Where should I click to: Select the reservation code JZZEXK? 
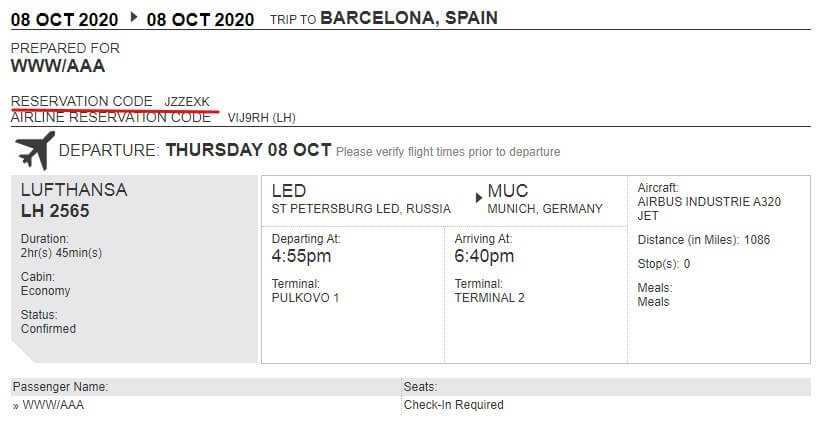(187, 101)
